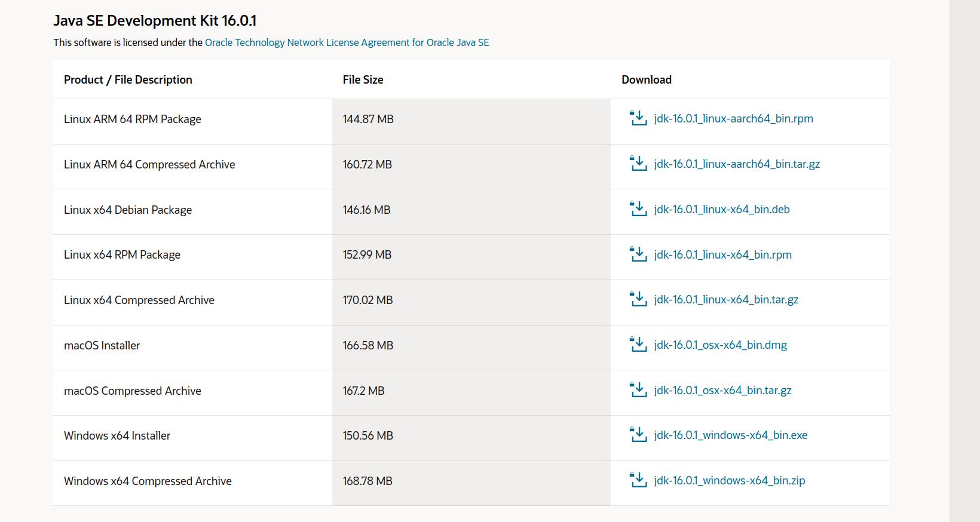The height and width of the screenshot is (522, 980).
Task: Click download icon for jdk-16.0.1_linux-aarch64_bin.rpm
Action: [638, 118]
